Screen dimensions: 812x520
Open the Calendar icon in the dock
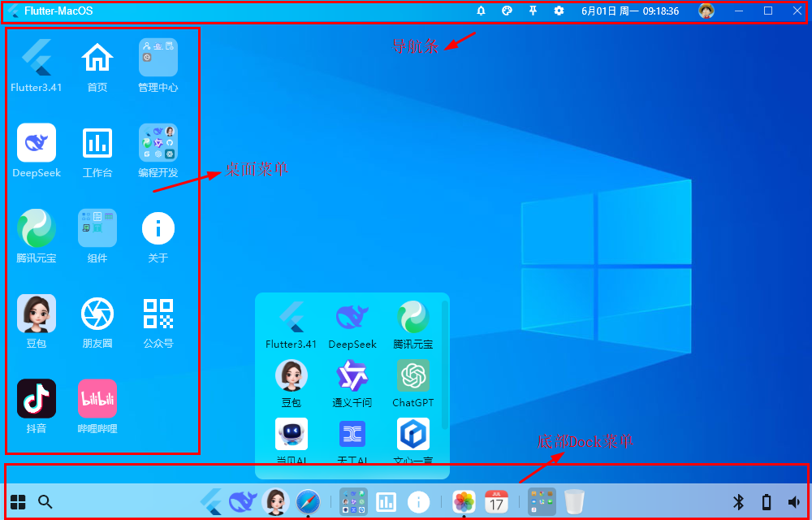(x=496, y=502)
